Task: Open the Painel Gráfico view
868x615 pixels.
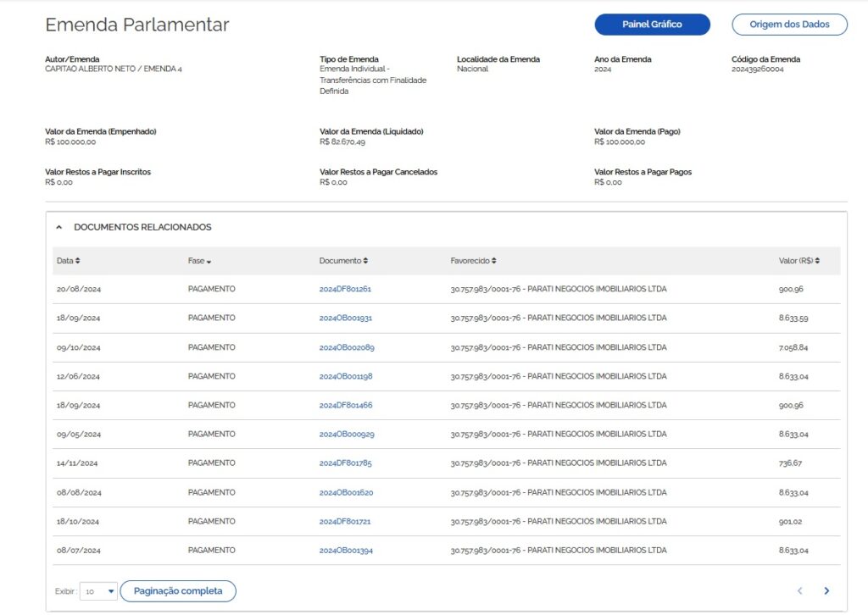Action: tap(652, 25)
